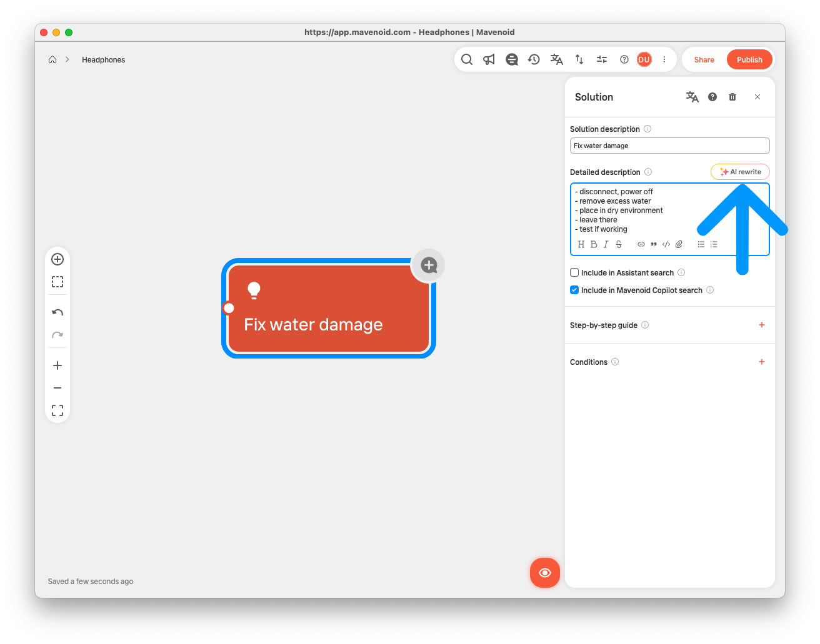Click the AI rewrite button
This screenshot has height=644, width=820.
coord(740,172)
